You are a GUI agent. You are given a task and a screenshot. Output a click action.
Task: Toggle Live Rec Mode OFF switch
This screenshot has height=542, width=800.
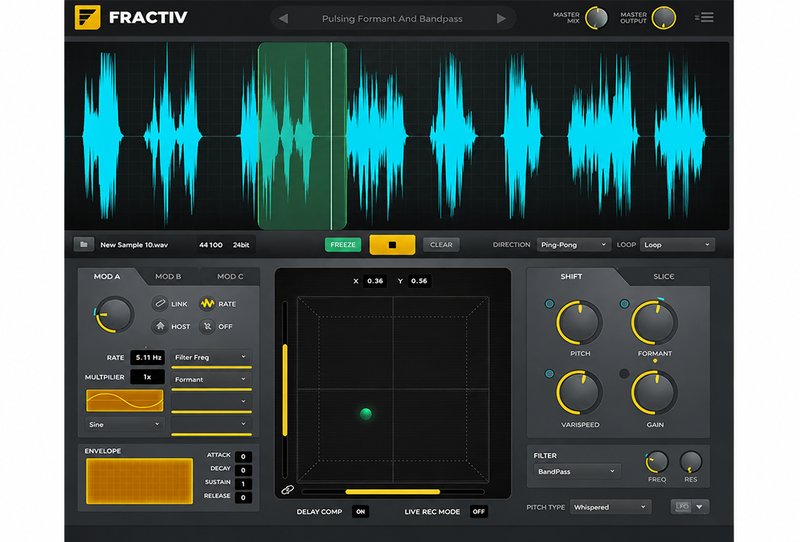(479, 511)
